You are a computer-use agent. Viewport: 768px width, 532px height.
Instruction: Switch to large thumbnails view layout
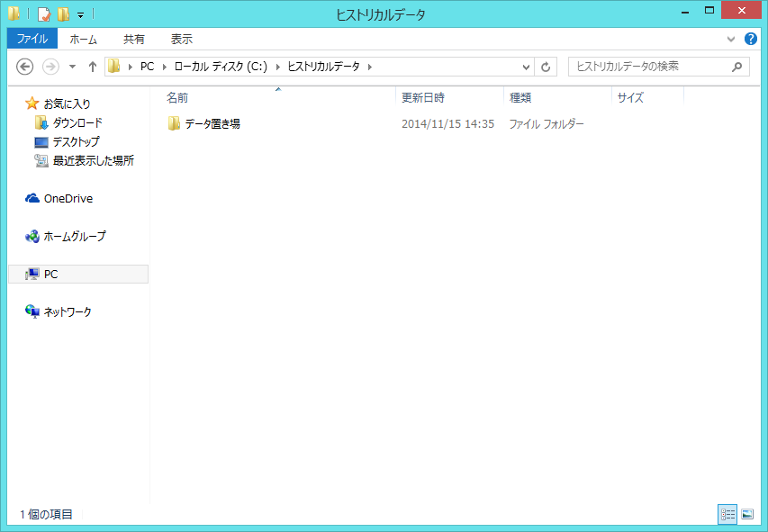click(x=746, y=514)
